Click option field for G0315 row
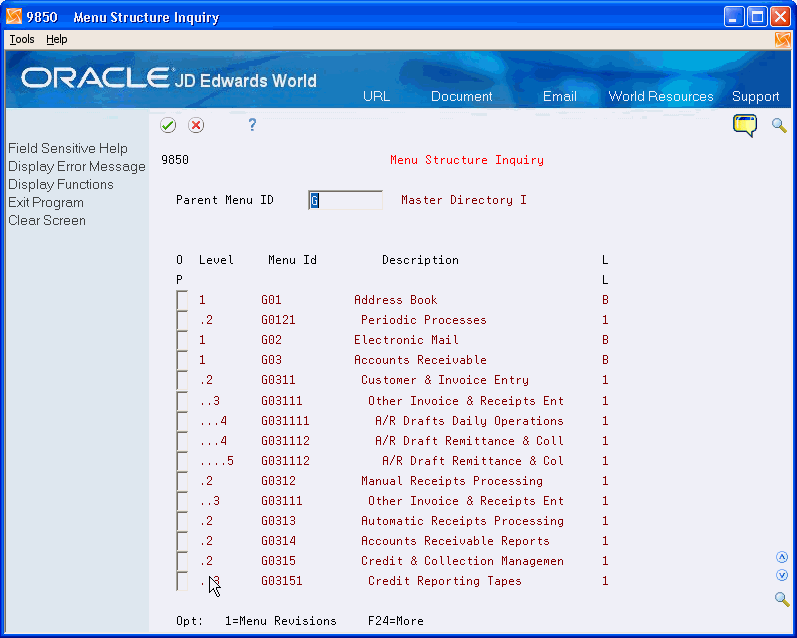 tap(182, 561)
